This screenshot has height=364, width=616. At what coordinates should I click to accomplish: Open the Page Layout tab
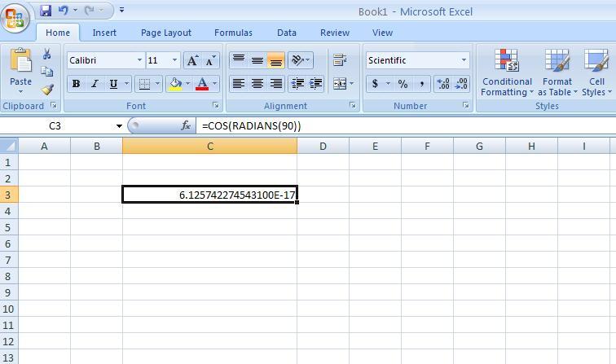(x=165, y=33)
